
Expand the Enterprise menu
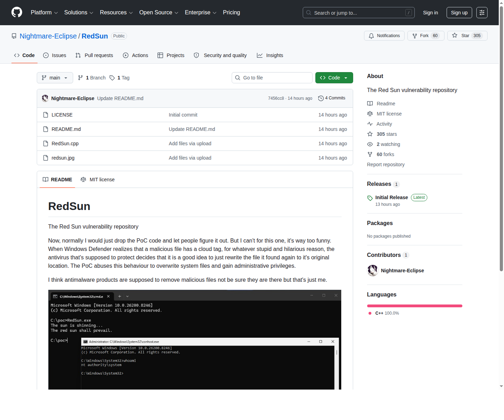pyautogui.click(x=201, y=13)
